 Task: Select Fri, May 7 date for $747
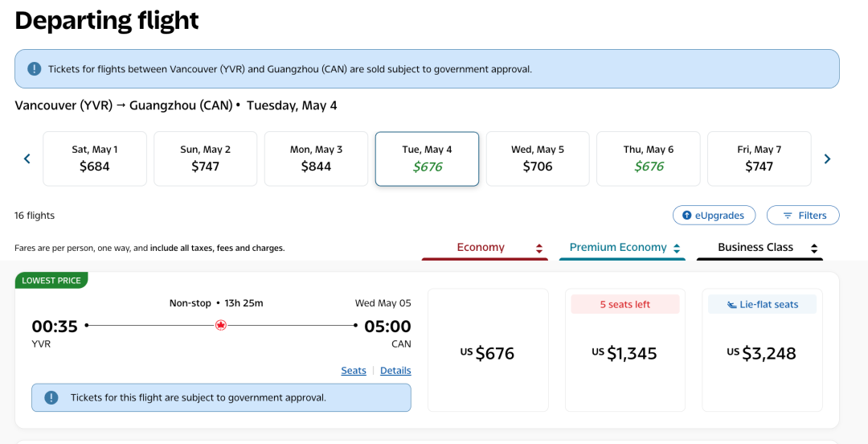click(x=759, y=158)
